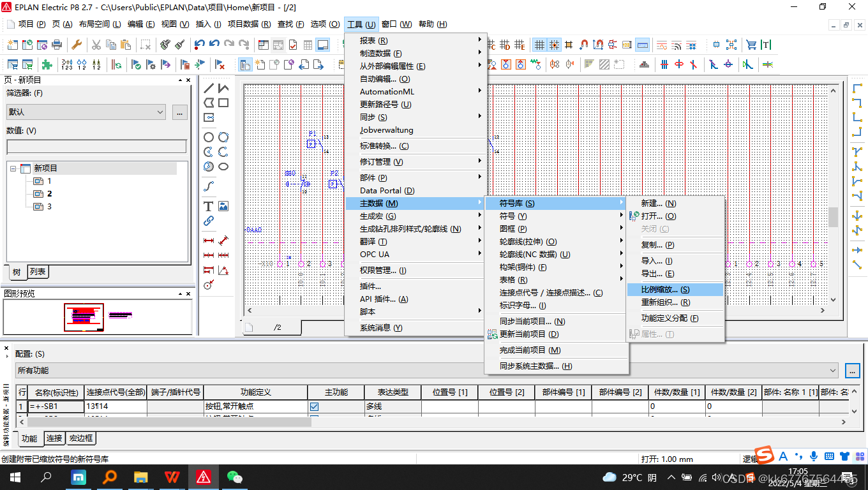This screenshot has width=868, height=490.
Task: Choose 比例缩放 (S) menu entry
Action: (x=675, y=290)
